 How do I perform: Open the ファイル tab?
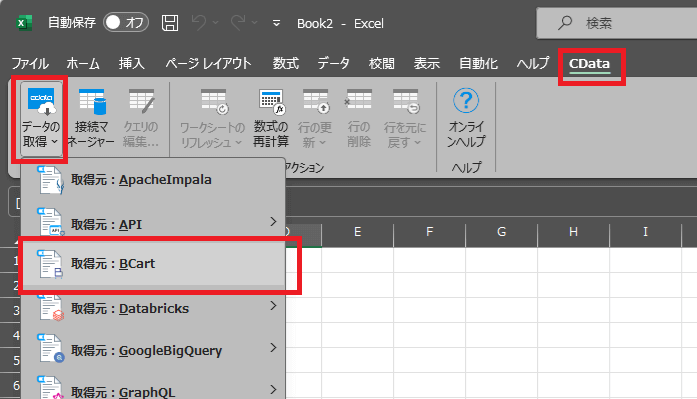click(30, 64)
